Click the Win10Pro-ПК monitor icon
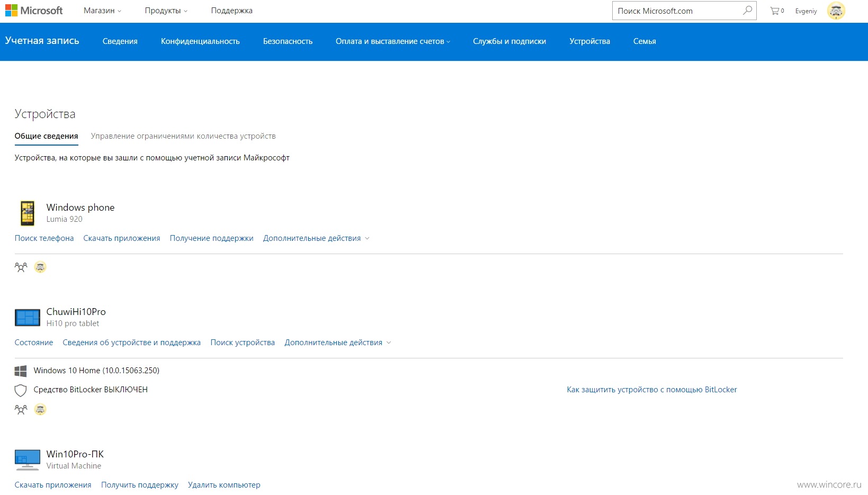 click(x=28, y=460)
